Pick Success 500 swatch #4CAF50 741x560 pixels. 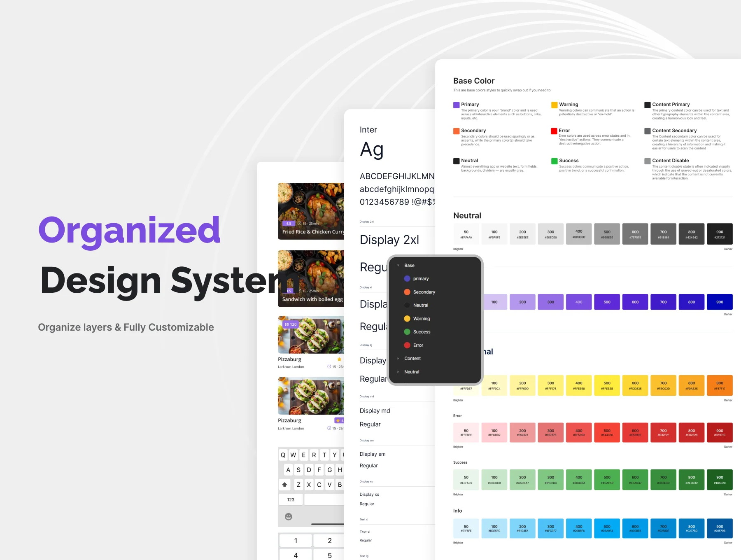tap(607, 480)
